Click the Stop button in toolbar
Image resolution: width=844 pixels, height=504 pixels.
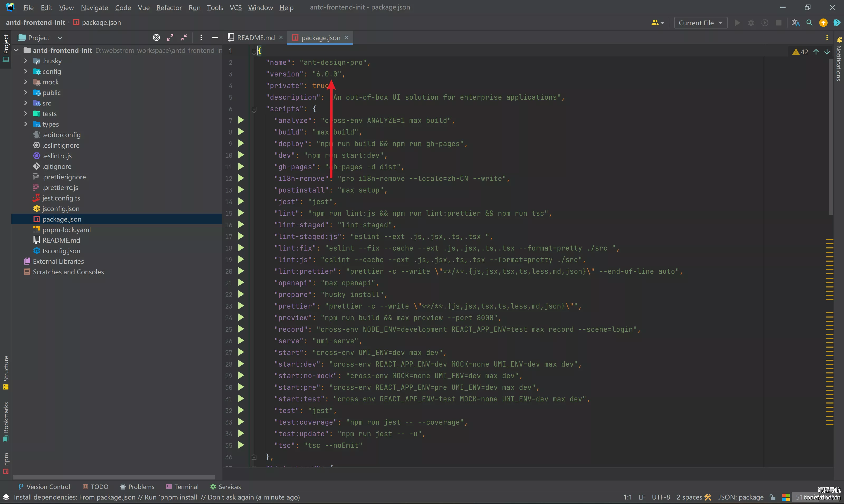[779, 23]
